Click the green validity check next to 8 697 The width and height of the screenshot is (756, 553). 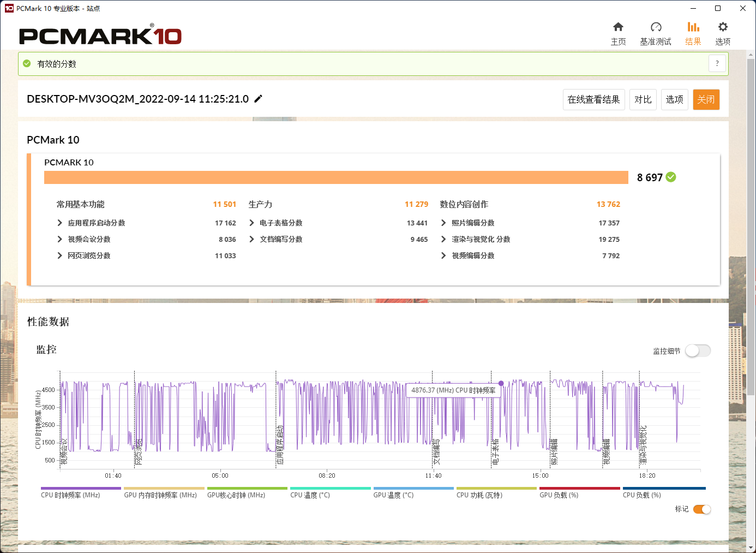pyautogui.click(x=671, y=177)
